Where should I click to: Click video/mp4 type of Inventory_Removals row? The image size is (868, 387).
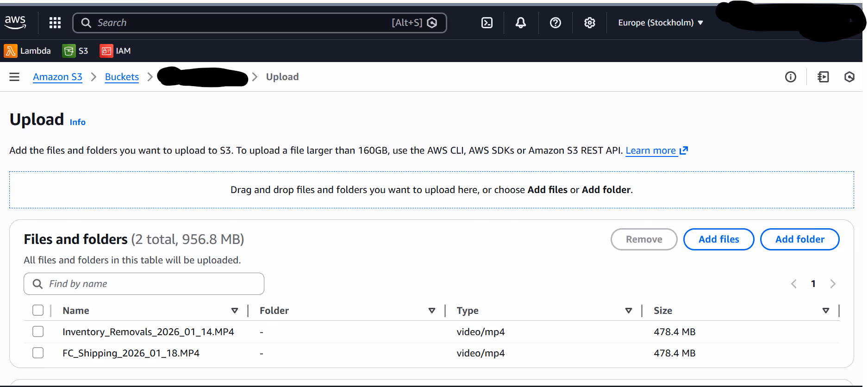[x=481, y=332]
